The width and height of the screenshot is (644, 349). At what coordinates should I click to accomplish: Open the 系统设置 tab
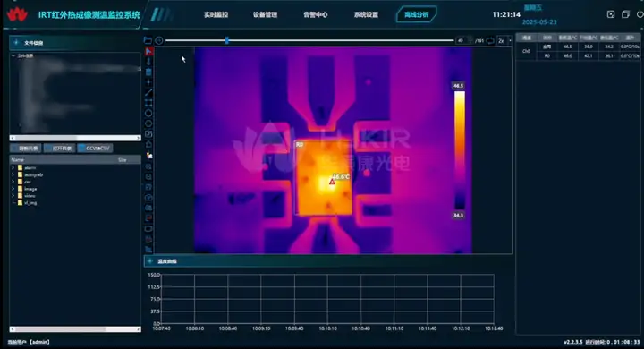[x=366, y=15]
